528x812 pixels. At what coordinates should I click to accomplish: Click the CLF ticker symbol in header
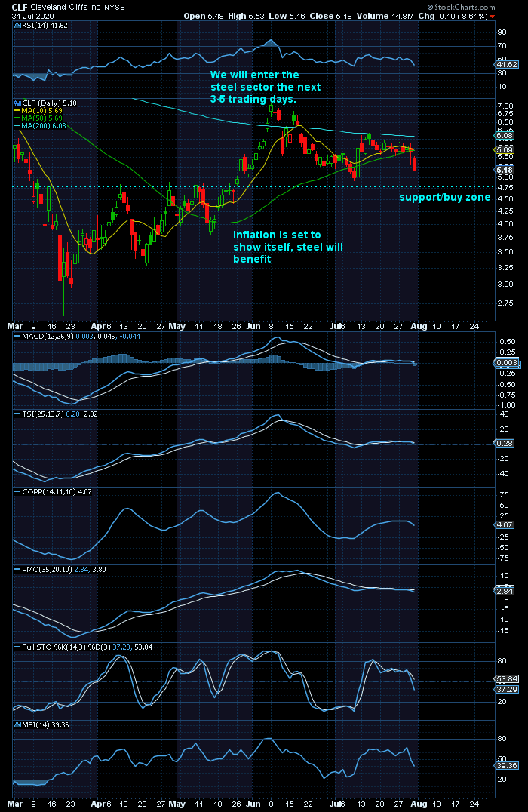20,8
